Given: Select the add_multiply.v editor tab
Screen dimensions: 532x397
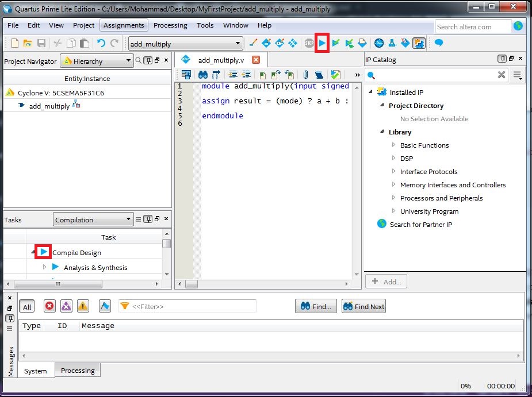Looking at the screenshot, I should pyautogui.click(x=221, y=60).
